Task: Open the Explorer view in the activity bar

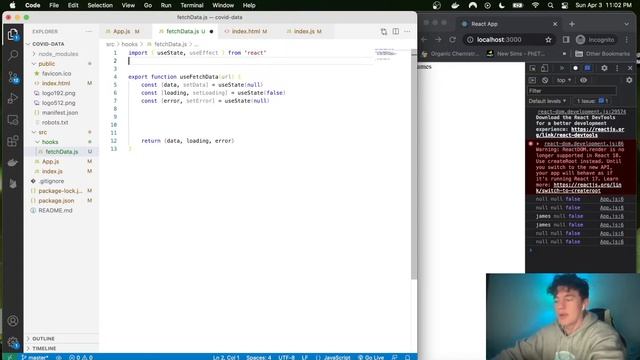Action: [13, 34]
